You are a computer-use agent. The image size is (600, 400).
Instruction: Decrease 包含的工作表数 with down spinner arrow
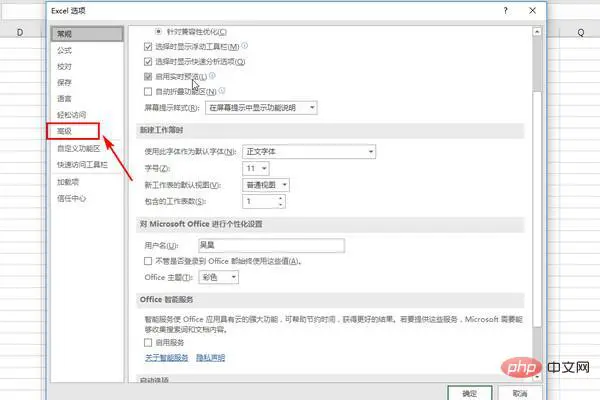280,205
